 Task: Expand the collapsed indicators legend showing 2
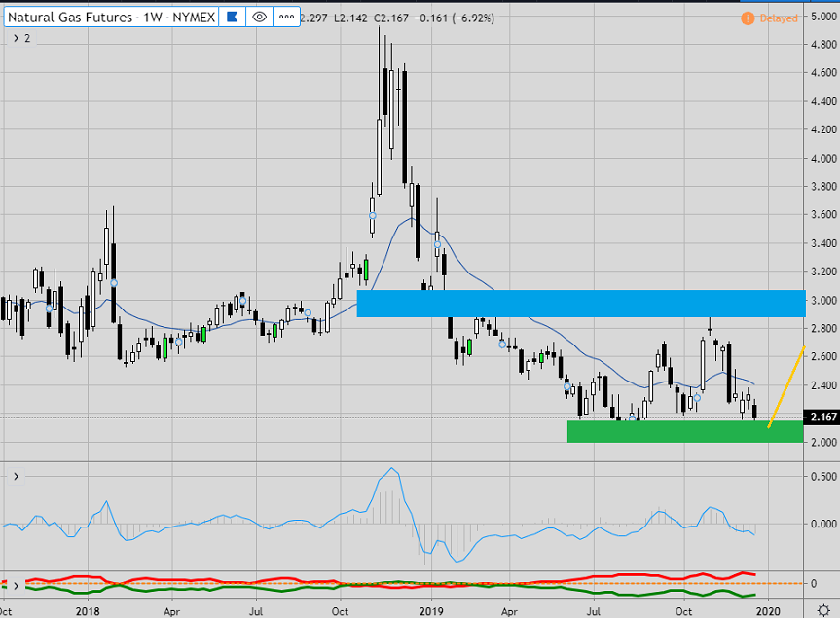click(x=21, y=39)
